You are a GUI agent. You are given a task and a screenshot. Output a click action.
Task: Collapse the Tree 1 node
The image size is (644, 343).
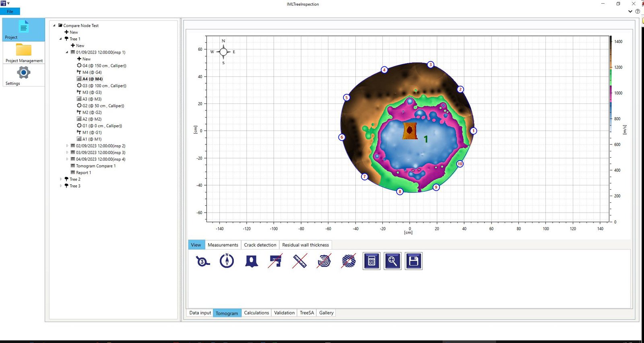click(61, 39)
